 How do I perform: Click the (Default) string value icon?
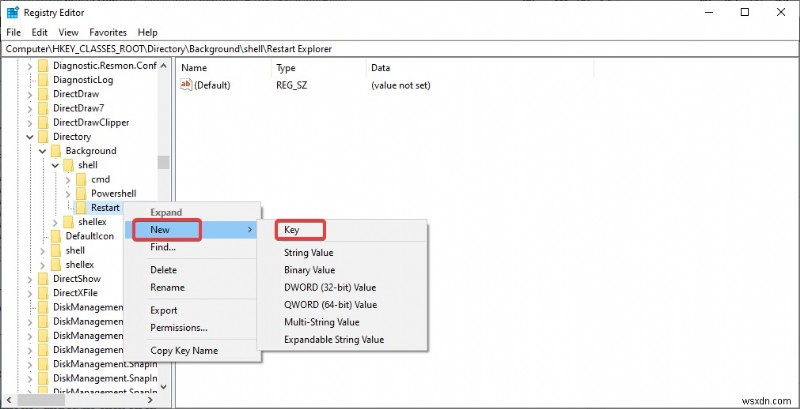point(186,85)
